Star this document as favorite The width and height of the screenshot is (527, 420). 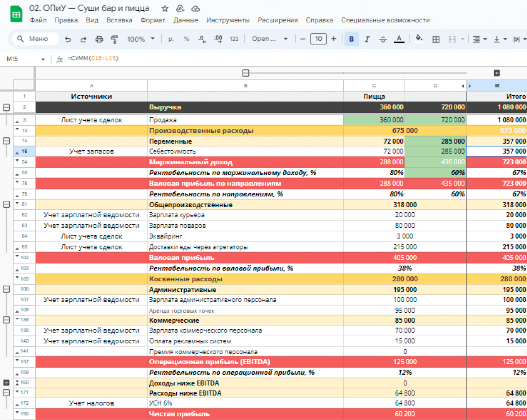(x=165, y=9)
